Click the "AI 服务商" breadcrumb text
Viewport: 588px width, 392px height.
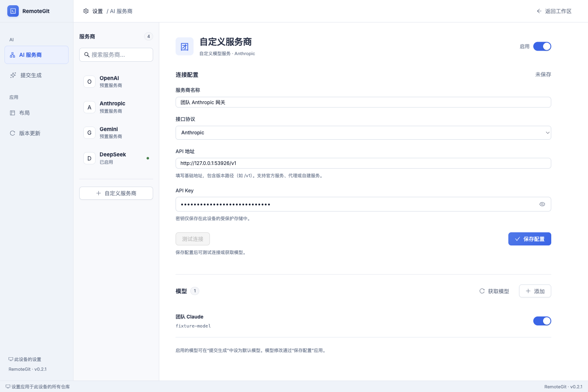[121, 11]
